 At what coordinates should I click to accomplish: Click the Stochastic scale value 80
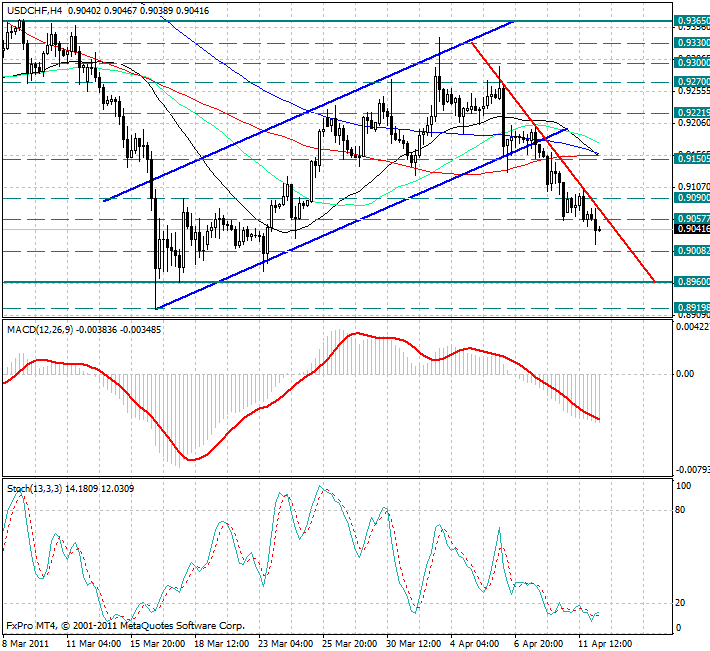coord(680,510)
